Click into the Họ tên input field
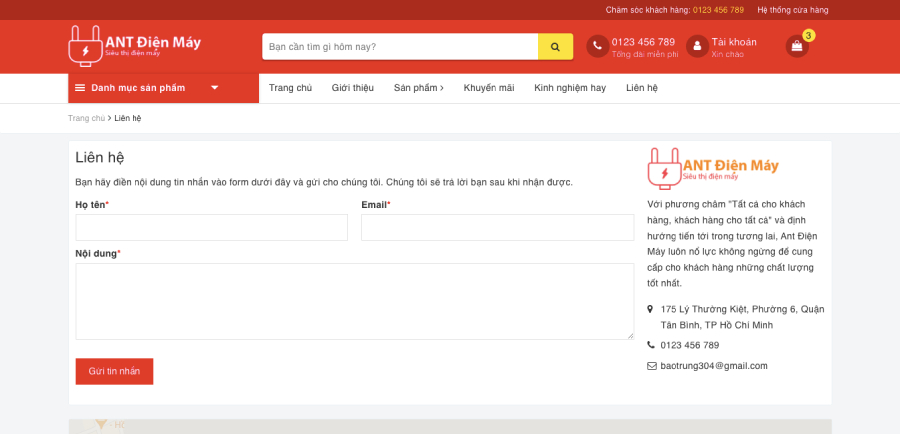The image size is (900, 434). [x=212, y=227]
